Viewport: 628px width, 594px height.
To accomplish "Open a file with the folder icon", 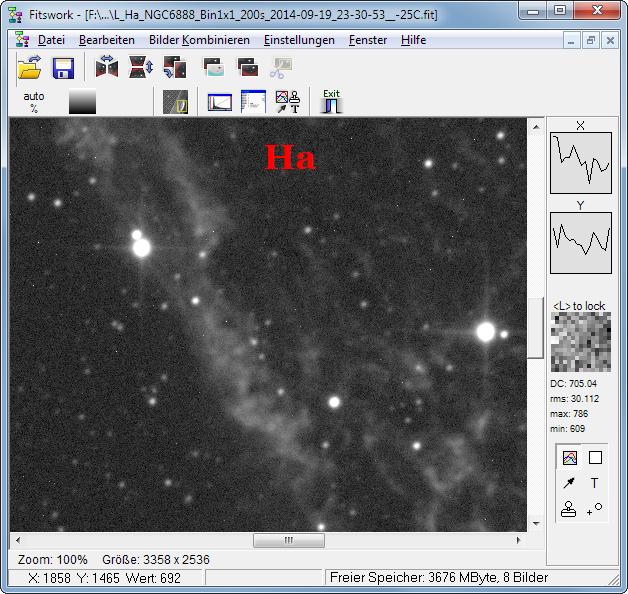I will click(x=31, y=68).
